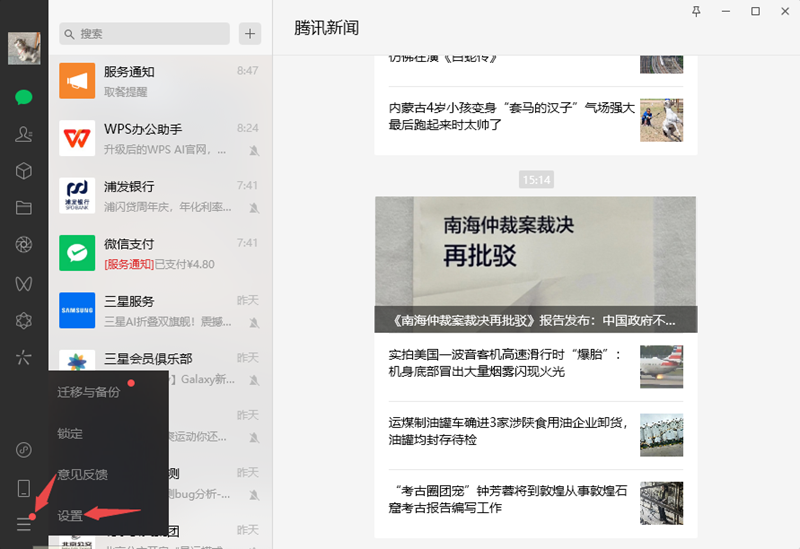Click mute bell on 浦发银行 row
Image resolution: width=800 pixels, height=549 pixels.
(x=254, y=208)
